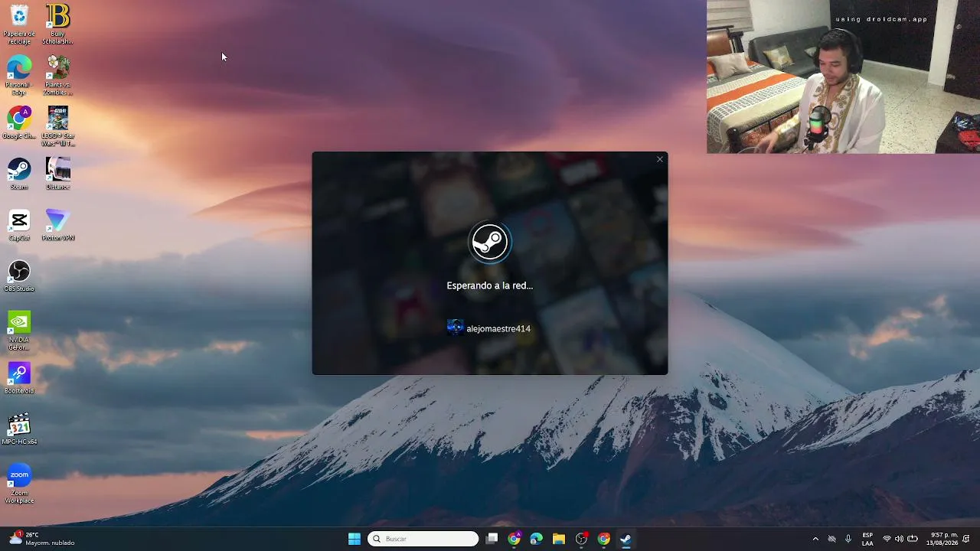This screenshot has height=551, width=980.
Task: Click the alejomaestre414 username in Steam dialog
Action: coord(498,328)
